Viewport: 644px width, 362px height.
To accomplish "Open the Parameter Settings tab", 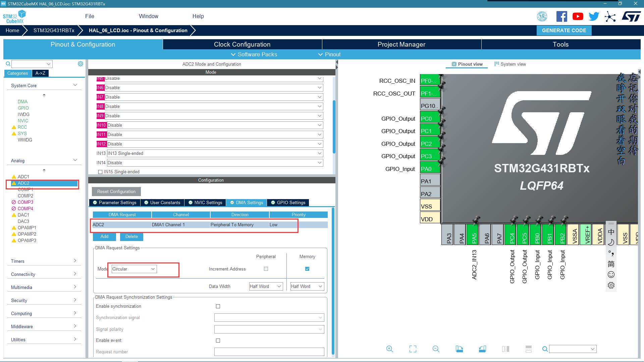I will click(115, 202).
